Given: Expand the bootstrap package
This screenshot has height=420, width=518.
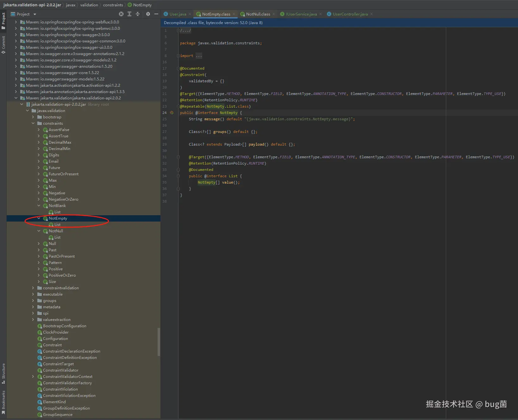Looking at the screenshot, I should point(33,117).
